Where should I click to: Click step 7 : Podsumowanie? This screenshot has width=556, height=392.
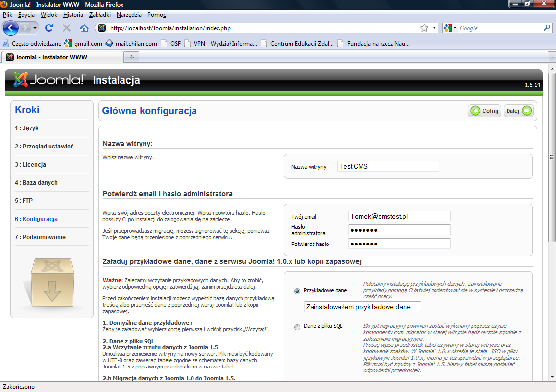(40, 237)
